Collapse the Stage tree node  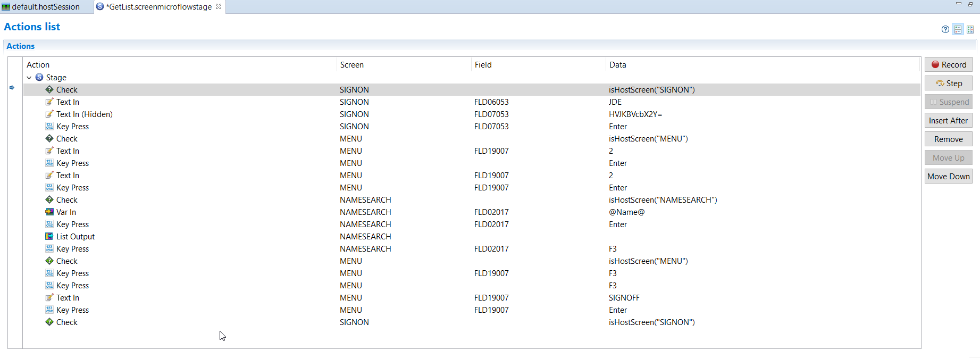29,78
